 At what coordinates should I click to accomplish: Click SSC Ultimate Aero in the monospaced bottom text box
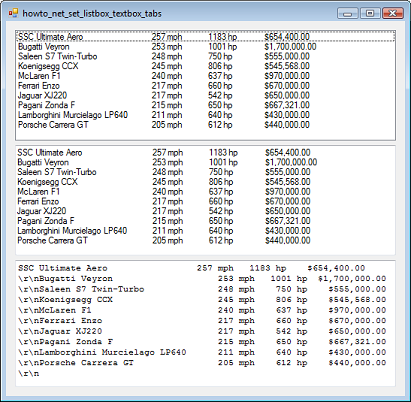(x=63, y=268)
